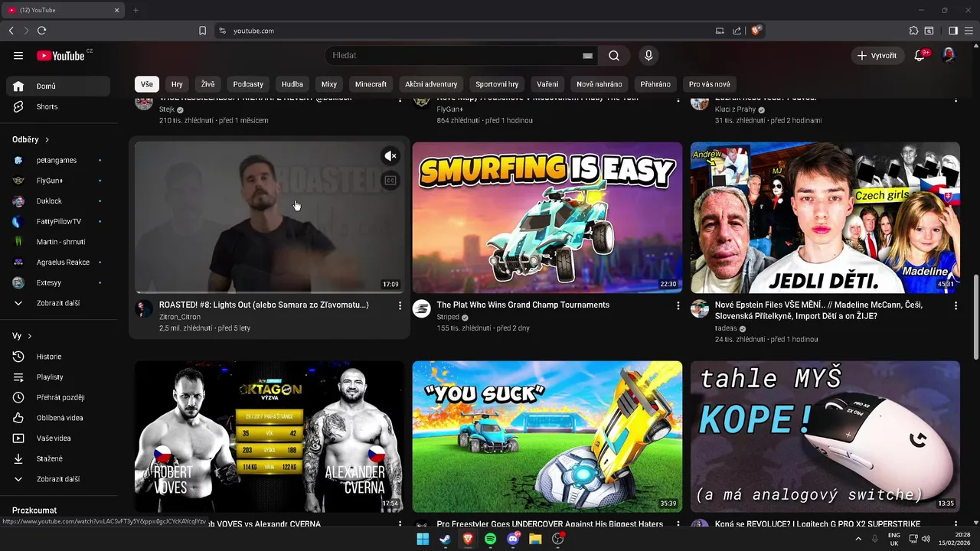Open Striped channel avatar

click(x=422, y=308)
